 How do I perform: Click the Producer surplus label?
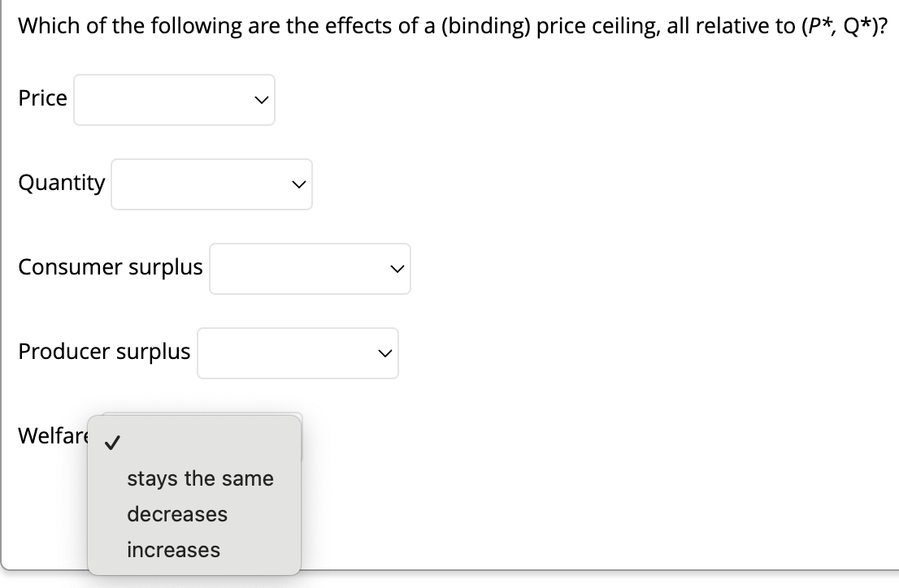point(105,351)
